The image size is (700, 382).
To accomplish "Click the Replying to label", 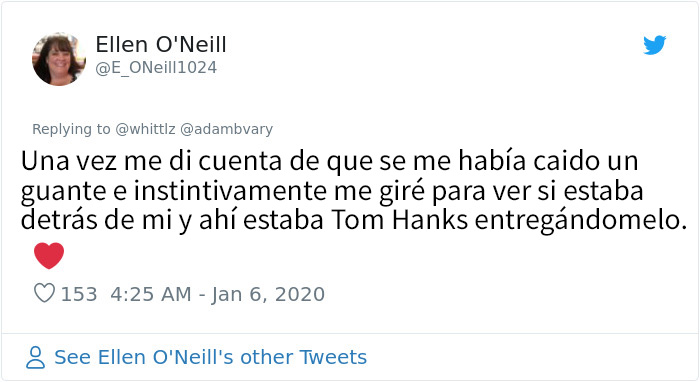I will pyautogui.click(x=71, y=129).
